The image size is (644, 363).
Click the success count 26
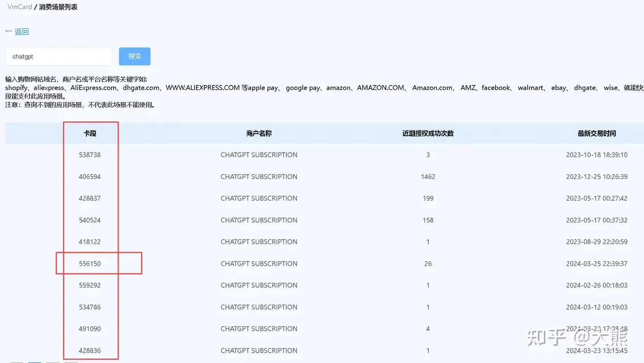(428, 264)
